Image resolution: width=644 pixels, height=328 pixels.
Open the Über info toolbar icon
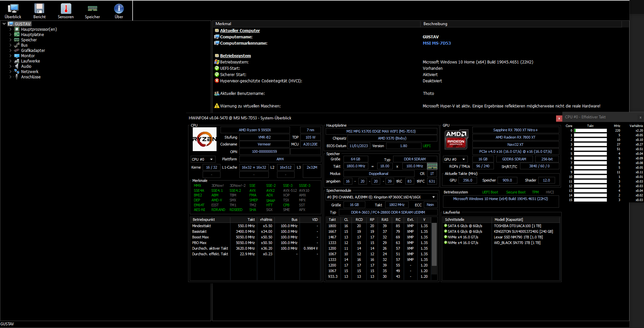point(119,11)
